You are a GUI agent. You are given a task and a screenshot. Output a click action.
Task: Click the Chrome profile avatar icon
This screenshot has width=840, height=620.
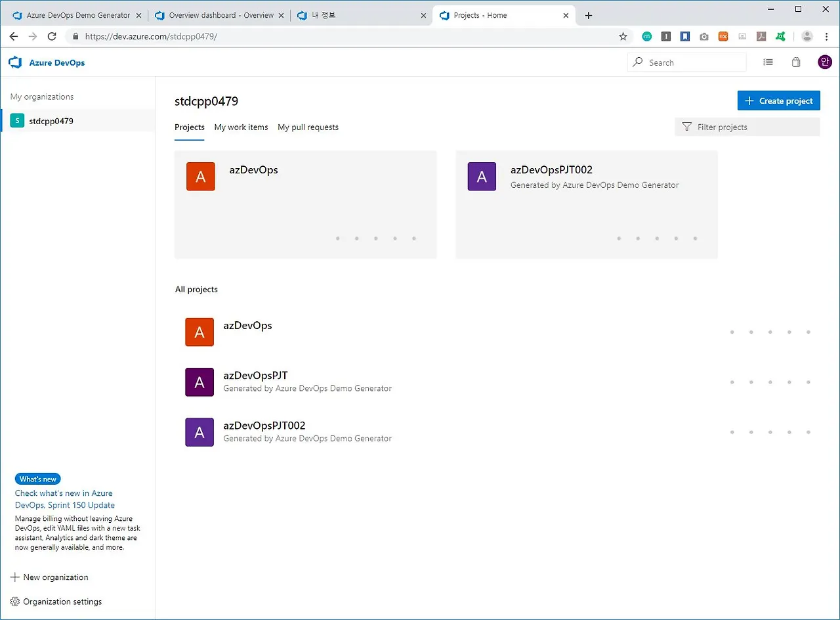(x=807, y=37)
